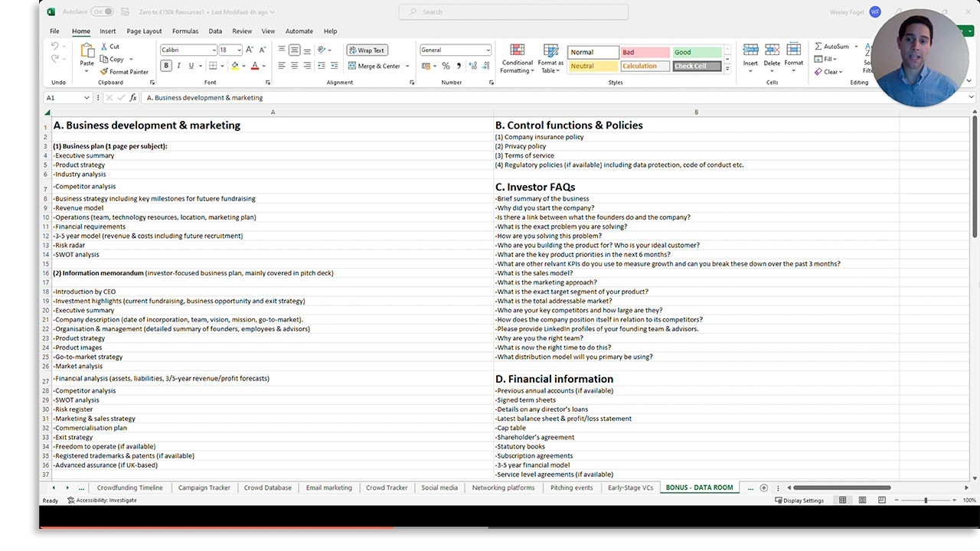Open Conditional Formatting menu
980x551 pixels.
point(518,59)
